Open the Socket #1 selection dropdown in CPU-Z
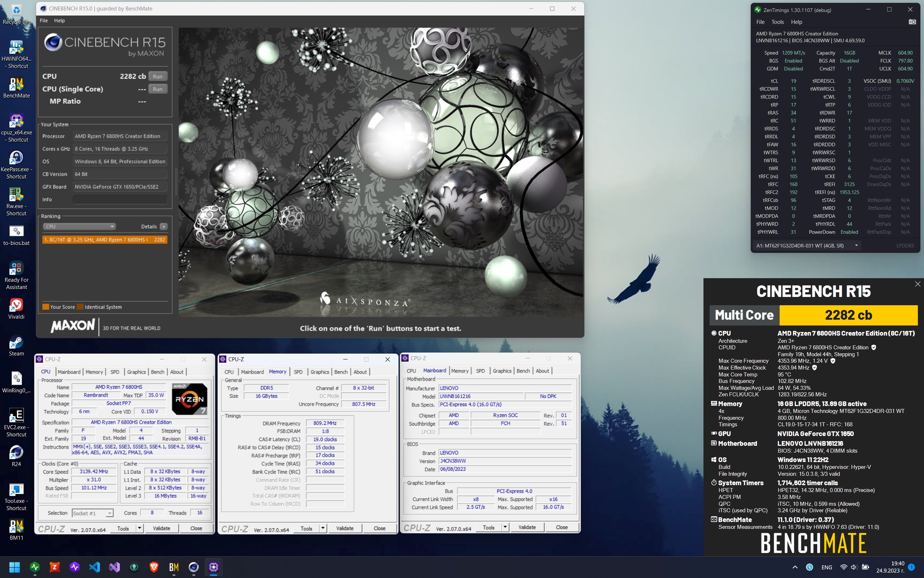924x578 pixels. pyautogui.click(x=93, y=513)
